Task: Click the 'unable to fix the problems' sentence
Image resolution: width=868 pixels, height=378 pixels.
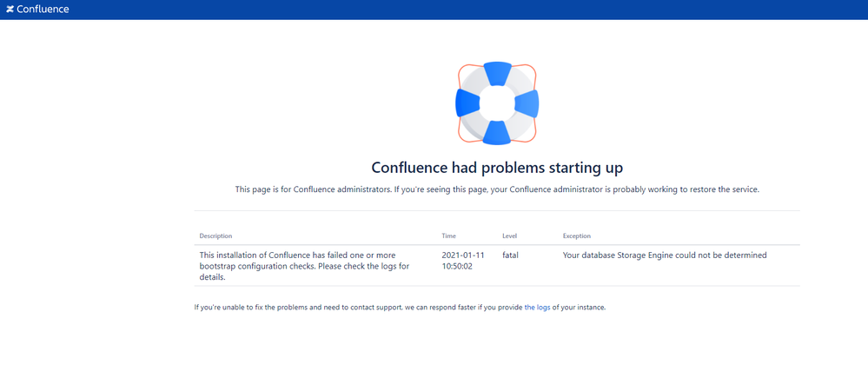Action: (400, 307)
